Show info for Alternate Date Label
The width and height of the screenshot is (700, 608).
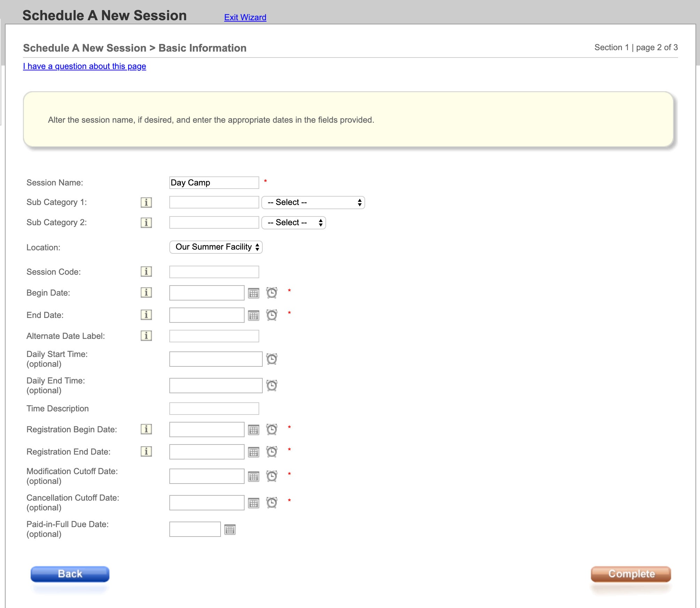[146, 336]
